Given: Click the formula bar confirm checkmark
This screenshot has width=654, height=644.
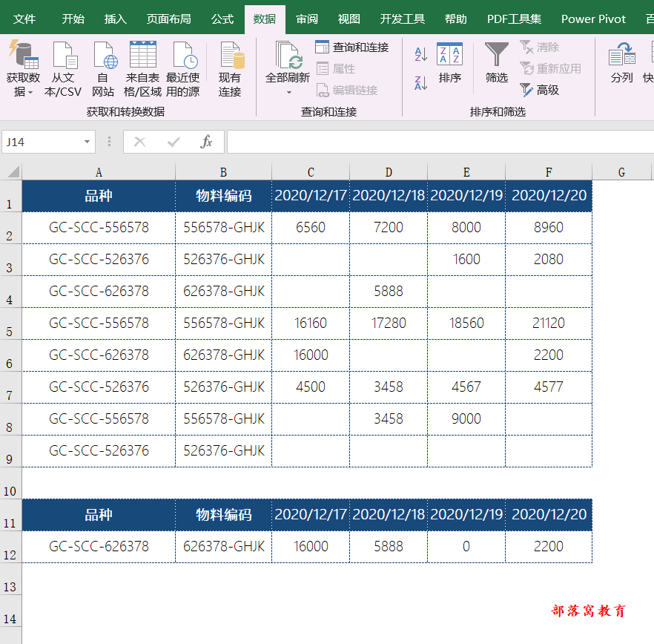Looking at the screenshot, I should 174,142.
